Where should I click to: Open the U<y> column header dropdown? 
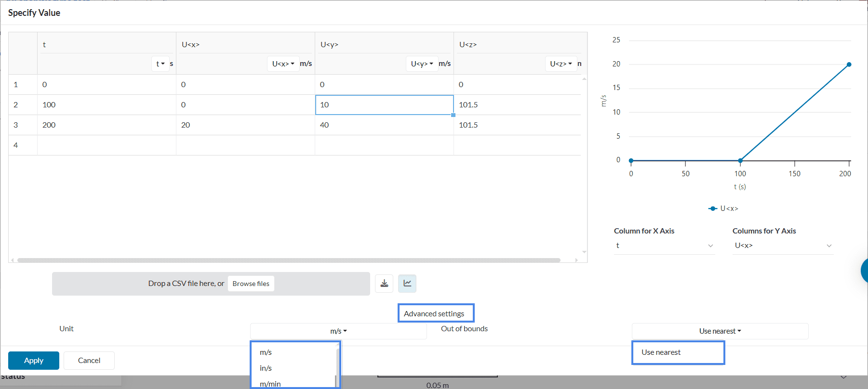[422, 64]
